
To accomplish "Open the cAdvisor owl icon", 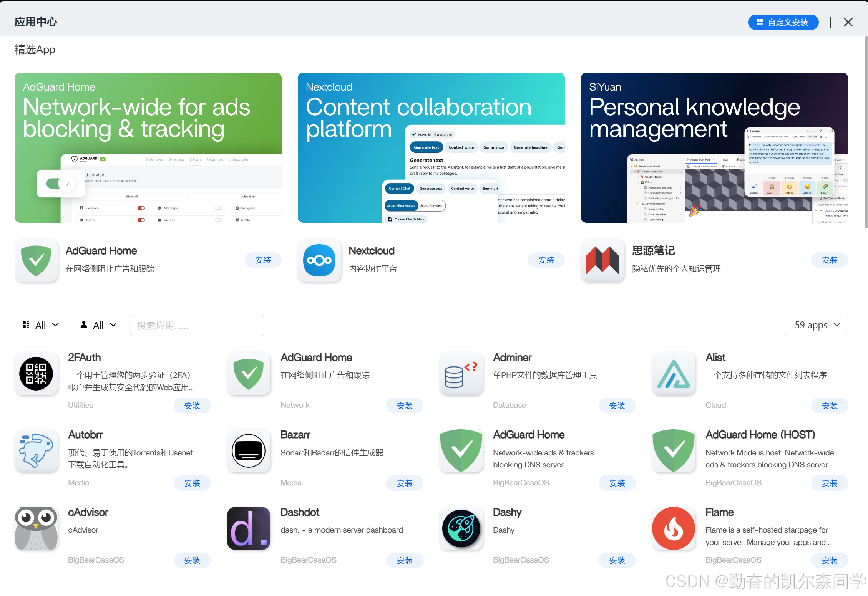I will click(36, 528).
